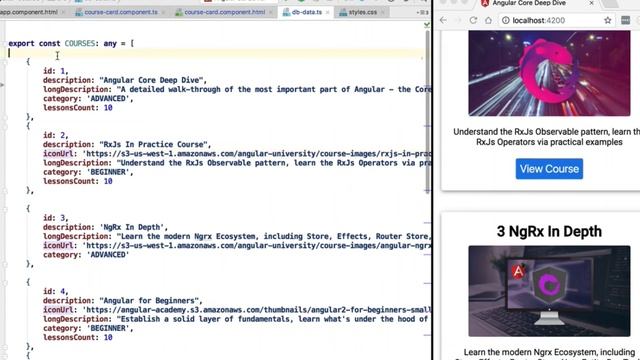Click description "Angular for Beginners" line
Screen dimensions: 640x360
tap(122, 300)
